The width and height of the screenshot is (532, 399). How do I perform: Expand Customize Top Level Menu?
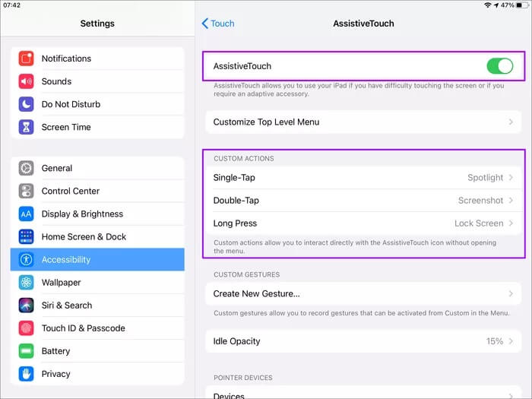coord(363,122)
